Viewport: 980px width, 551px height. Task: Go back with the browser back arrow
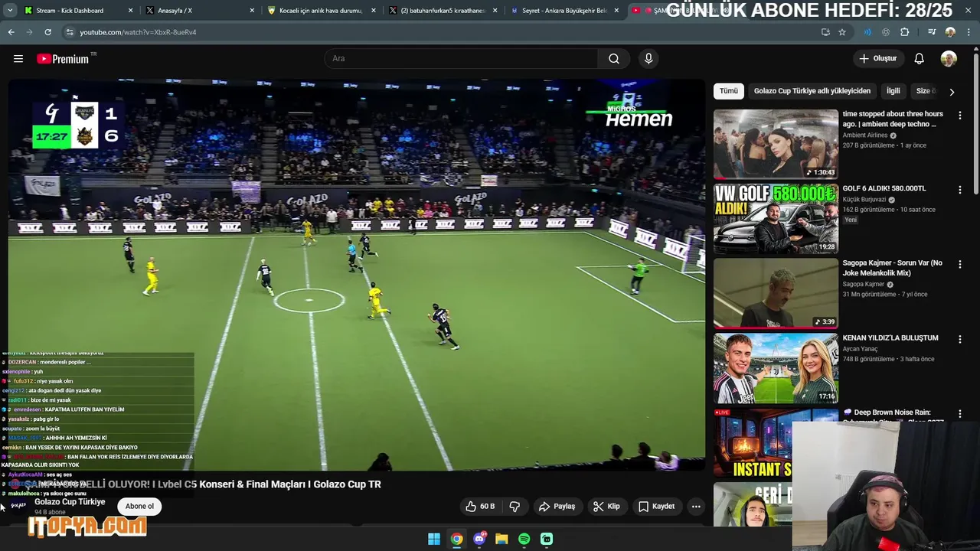tap(11, 32)
